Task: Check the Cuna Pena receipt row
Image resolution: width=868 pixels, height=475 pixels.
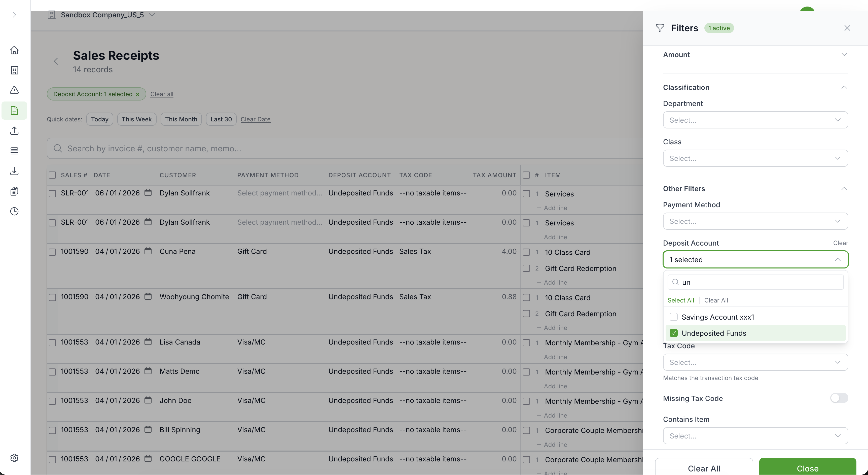Action: coord(52,252)
